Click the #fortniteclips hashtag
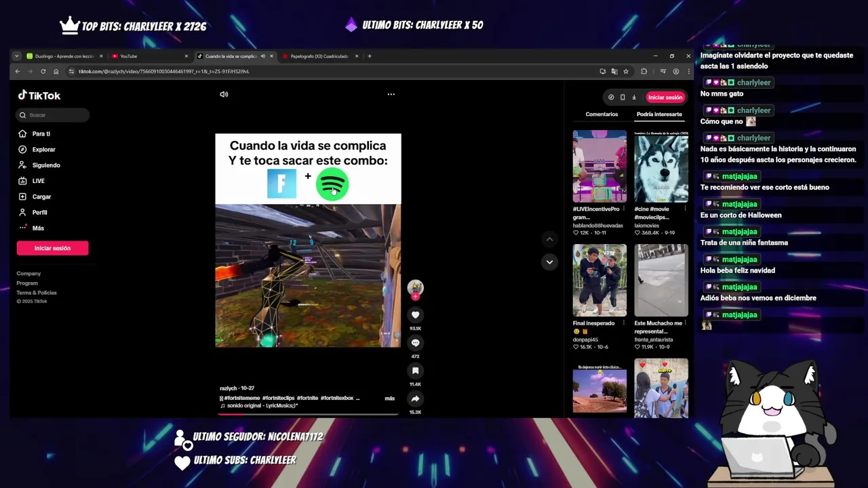Image resolution: width=868 pixels, height=488 pixels. pos(279,399)
